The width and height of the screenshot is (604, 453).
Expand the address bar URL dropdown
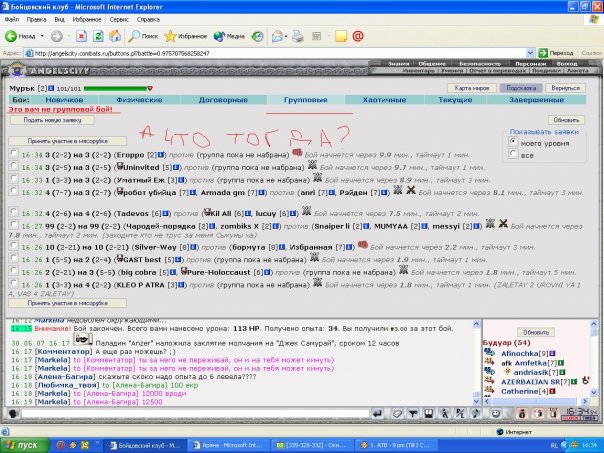click(530, 53)
